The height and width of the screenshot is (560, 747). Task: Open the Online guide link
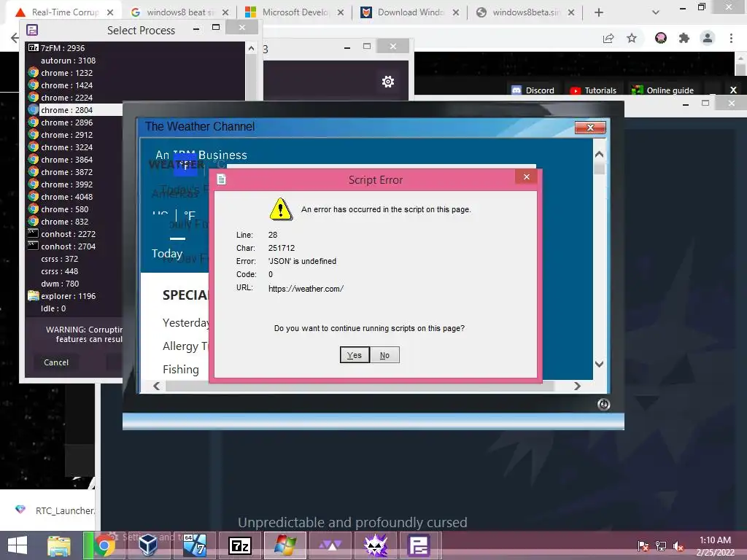pyautogui.click(x=662, y=90)
